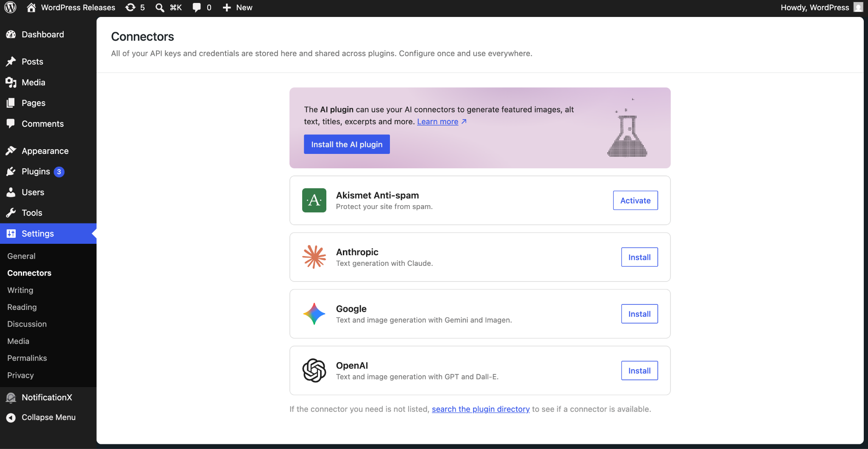Open search the plugin directory link

tap(481, 409)
